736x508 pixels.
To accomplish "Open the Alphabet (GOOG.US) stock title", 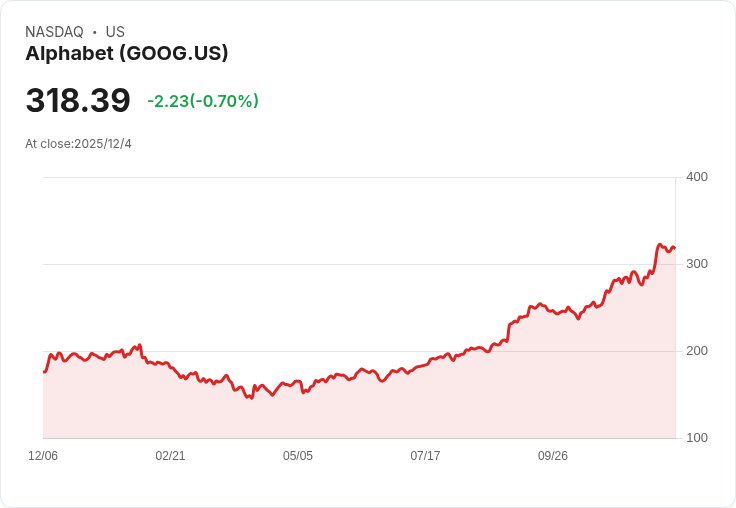I will coord(127,53).
